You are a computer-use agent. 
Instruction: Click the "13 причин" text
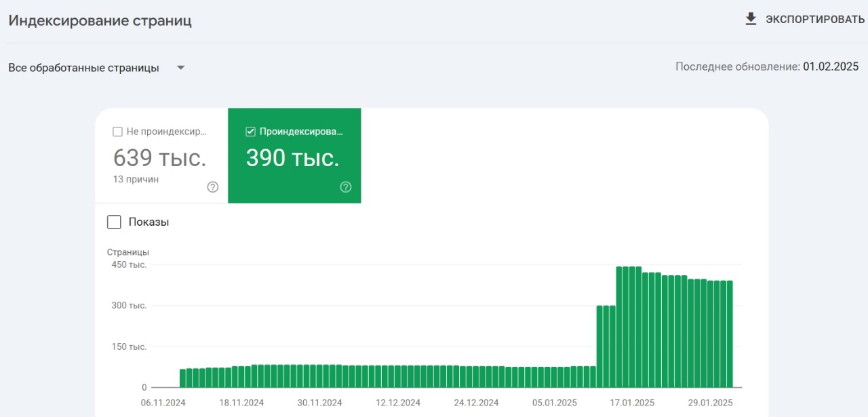136,179
